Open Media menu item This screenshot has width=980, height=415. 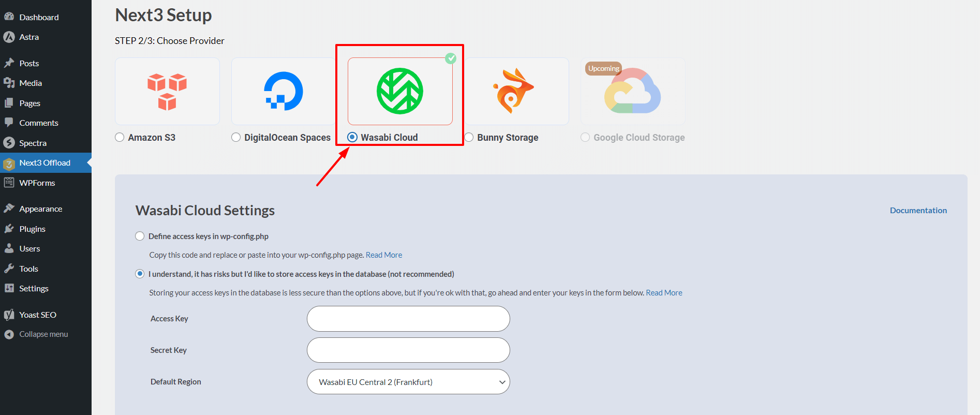pyautogui.click(x=46, y=83)
